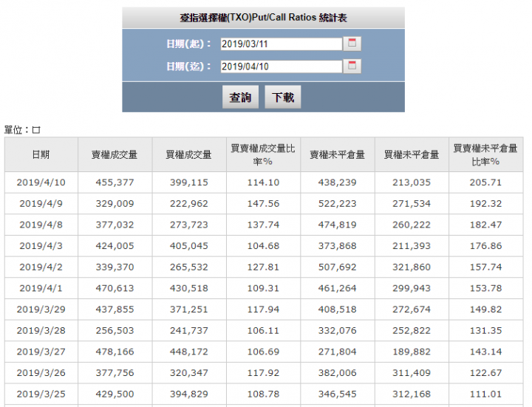Click put volume value 424,005
This screenshot has height=407, width=532.
pyautogui.click(x=115, y=246)
